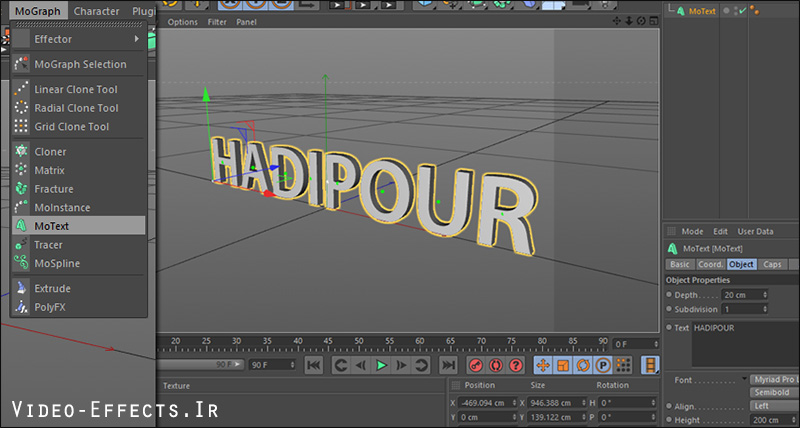Image resolution: width=800 pixels, height=428 pixels.
Task: Open the viewport Panel menu
Action: (246, 22)
